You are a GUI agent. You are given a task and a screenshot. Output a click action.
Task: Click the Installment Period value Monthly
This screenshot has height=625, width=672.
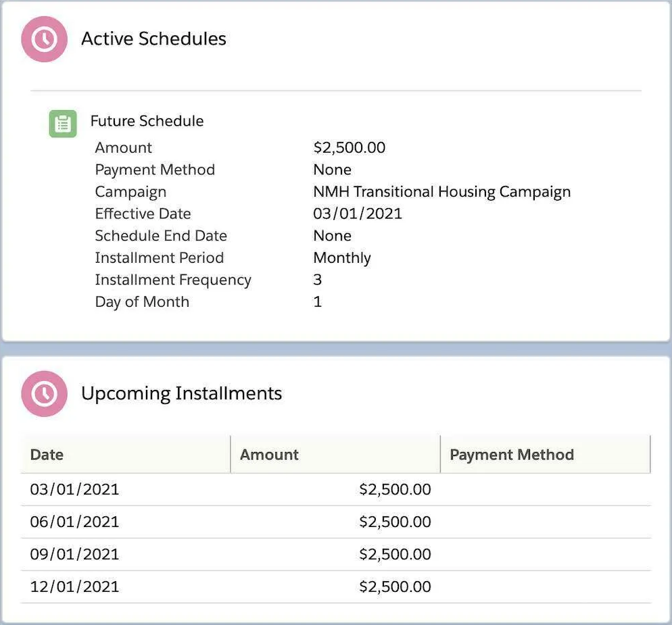coord(341,258)
